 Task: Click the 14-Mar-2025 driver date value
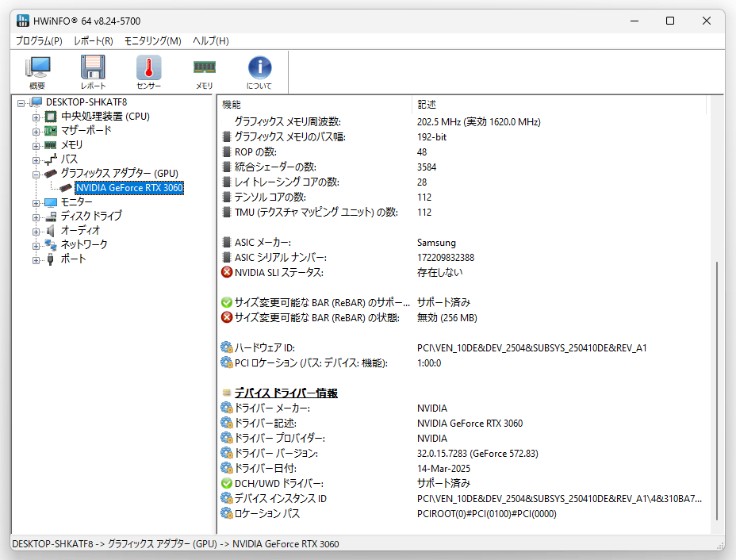coord(443,469)
